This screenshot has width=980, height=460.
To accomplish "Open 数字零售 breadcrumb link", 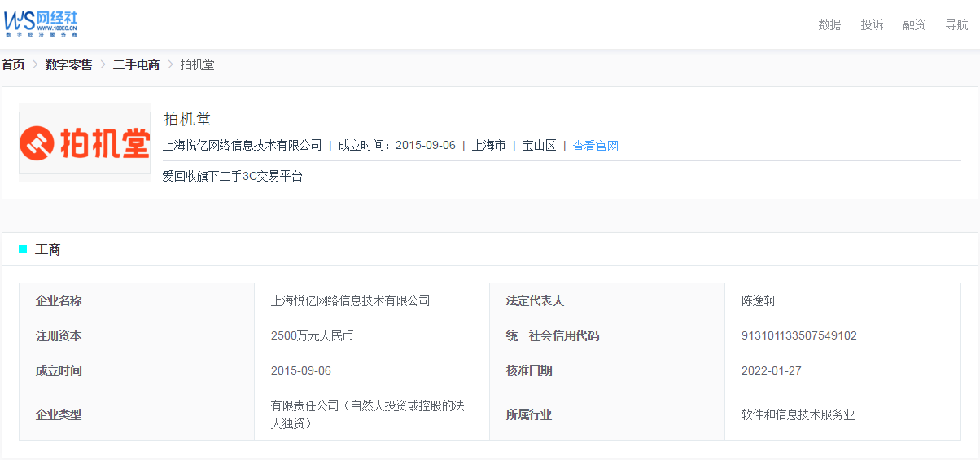I will tap(68, 64).
